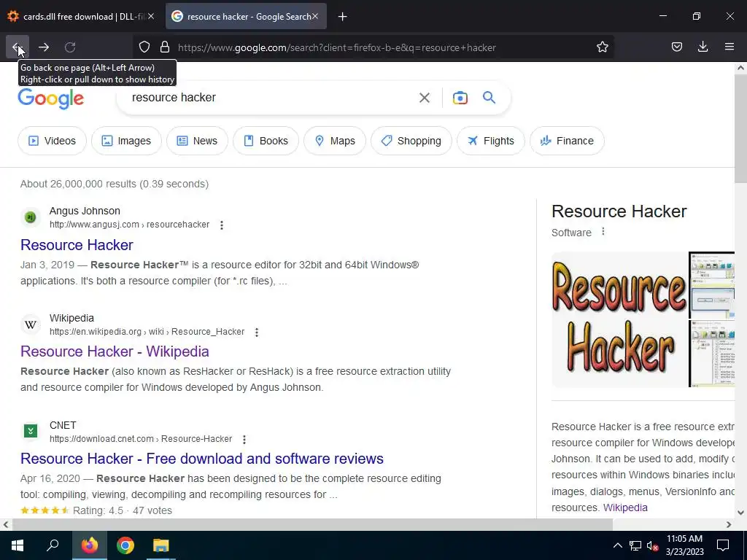Open the CNET Resource Hacker download result
Image resolution: width=747 pixels, height=560 pixels.
(x=202, y=459)
